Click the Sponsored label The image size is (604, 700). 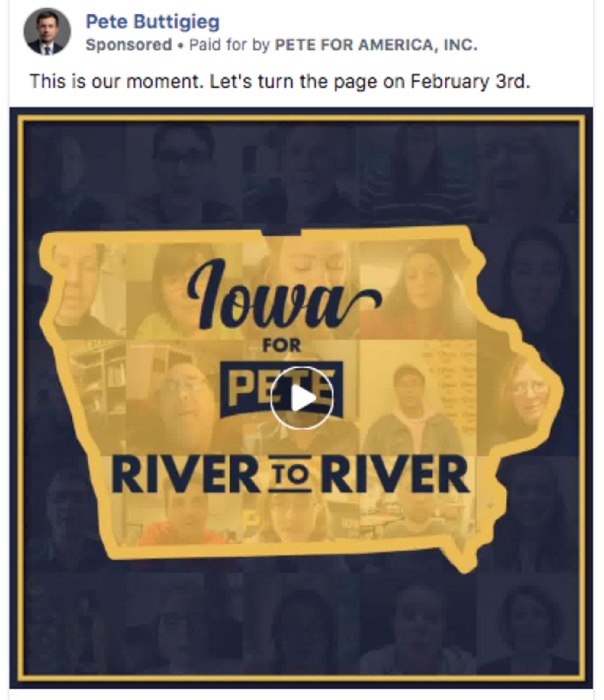tap(129, 45)
